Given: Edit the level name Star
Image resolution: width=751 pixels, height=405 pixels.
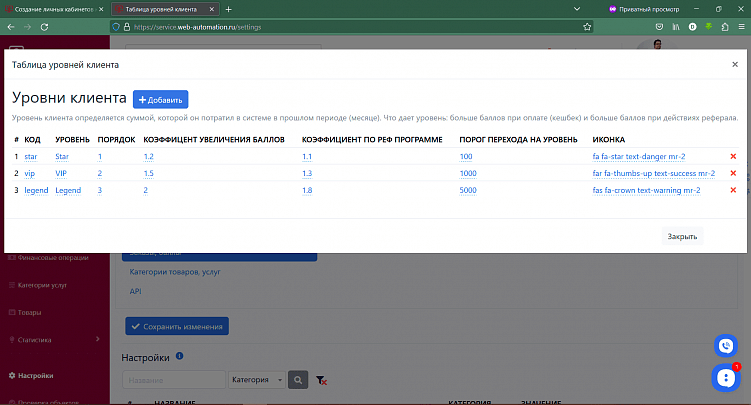Looking at the screenshot, I should [x=62, y=157].
